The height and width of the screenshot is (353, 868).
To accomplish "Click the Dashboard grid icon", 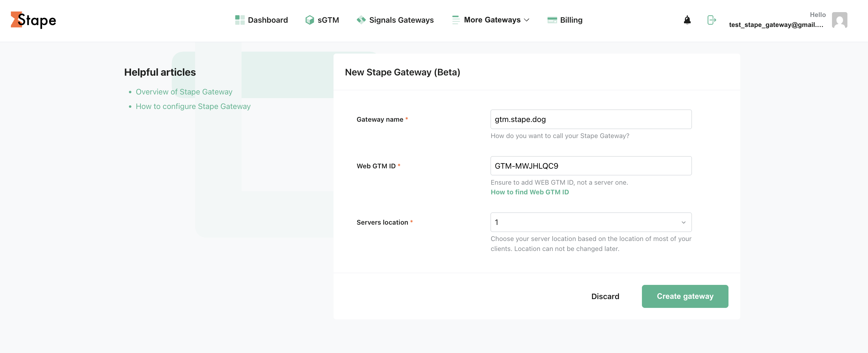I will tap(240, 20).
